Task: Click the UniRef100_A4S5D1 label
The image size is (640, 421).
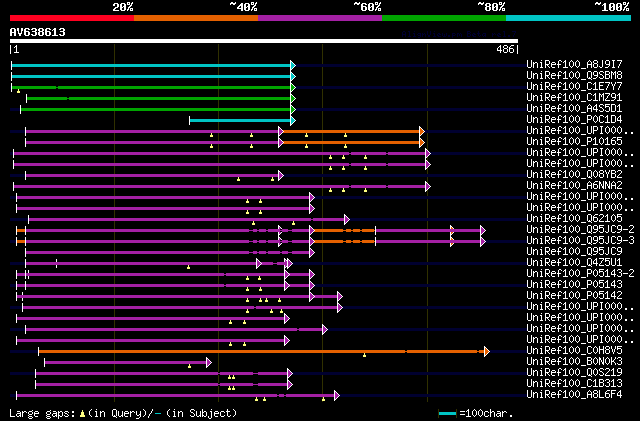Action: pyautogui.click(x=574, y=108)
